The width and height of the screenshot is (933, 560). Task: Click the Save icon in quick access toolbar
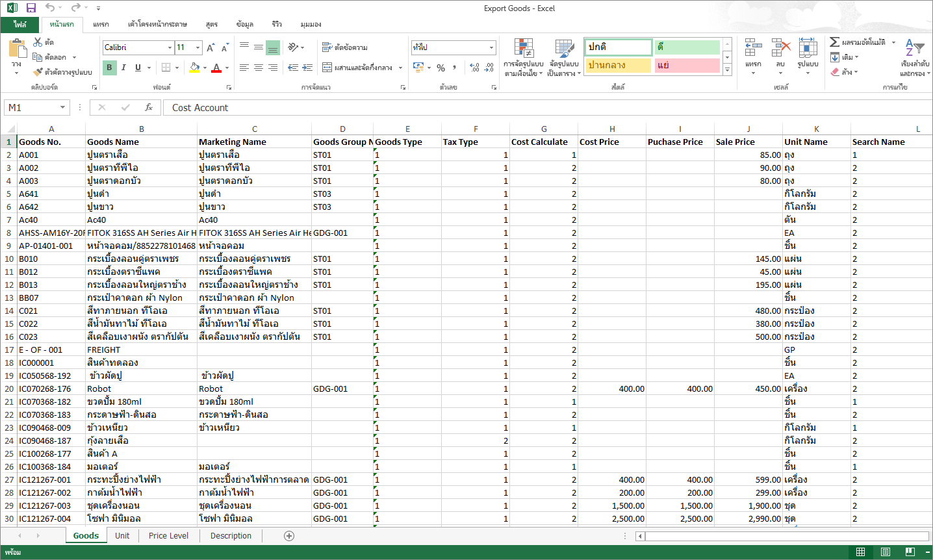click(x=31, y=8)
